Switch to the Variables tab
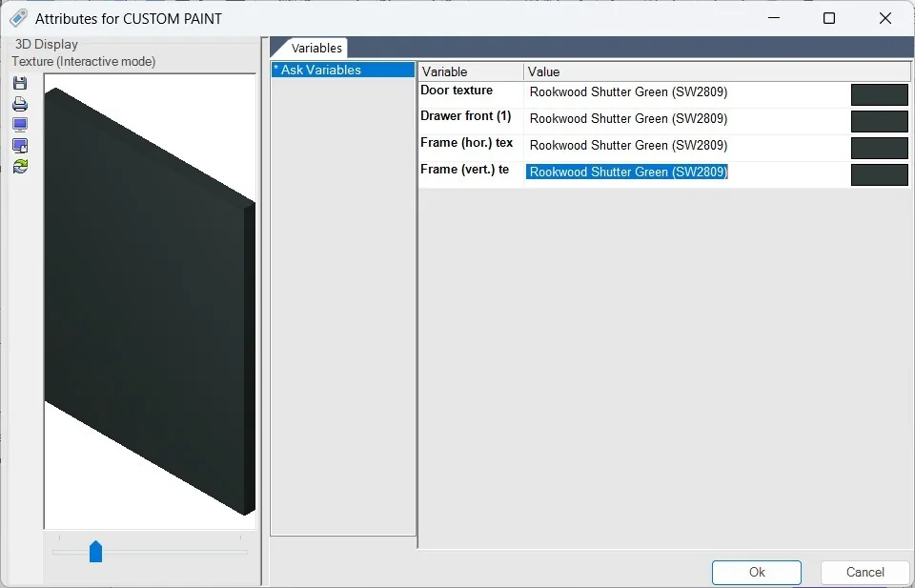The width and height of the screenshot is (915, 588). pyautogui.click(x=316, y=48)
